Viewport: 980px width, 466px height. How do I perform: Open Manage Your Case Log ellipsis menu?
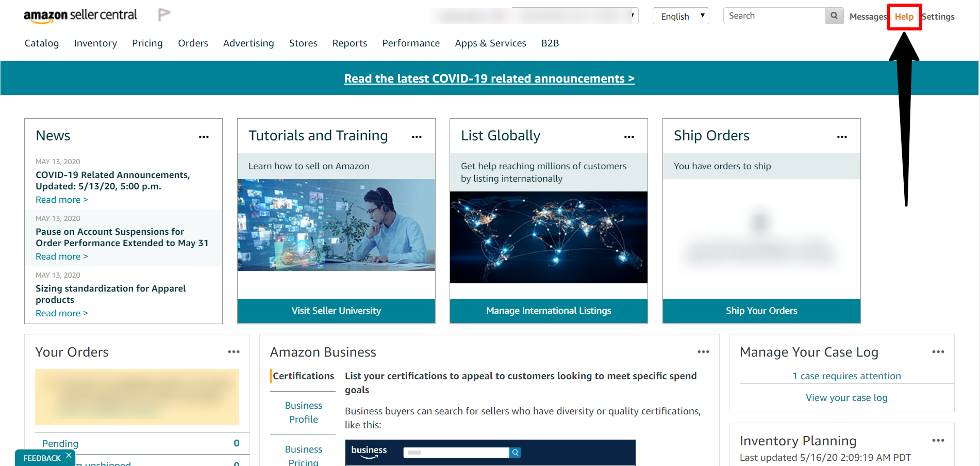click(x=938, y=351)
